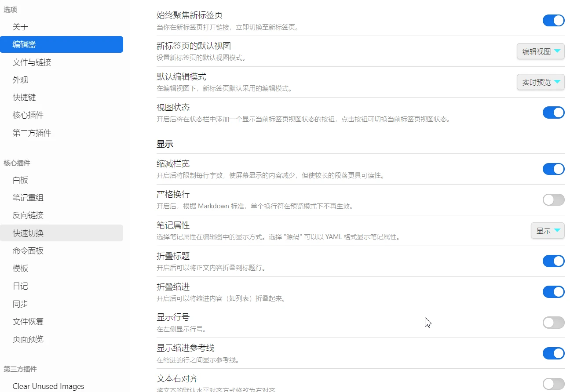Turn off the 缩减栏宽 switch

click(x=553, y=169)
